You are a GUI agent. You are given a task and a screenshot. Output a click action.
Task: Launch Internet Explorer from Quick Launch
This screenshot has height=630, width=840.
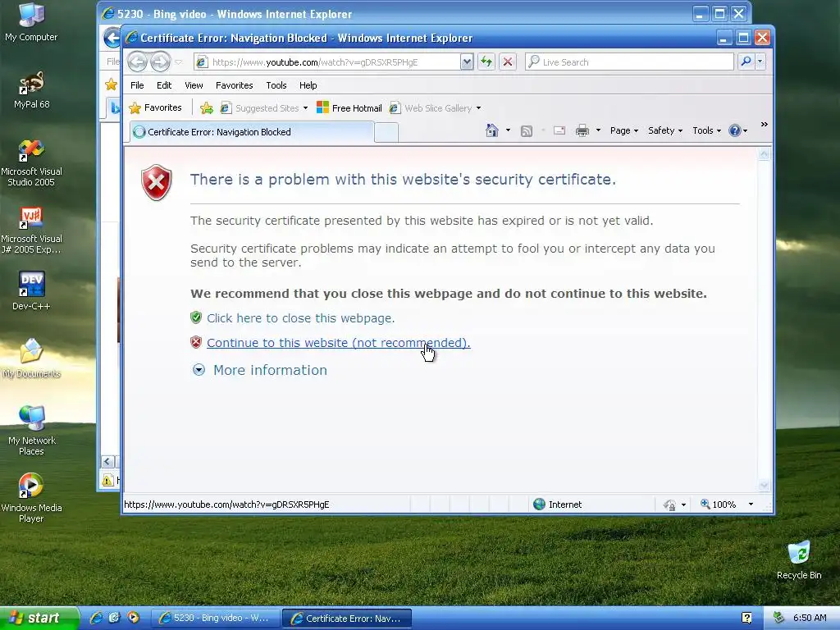click(x=97, y=618)
